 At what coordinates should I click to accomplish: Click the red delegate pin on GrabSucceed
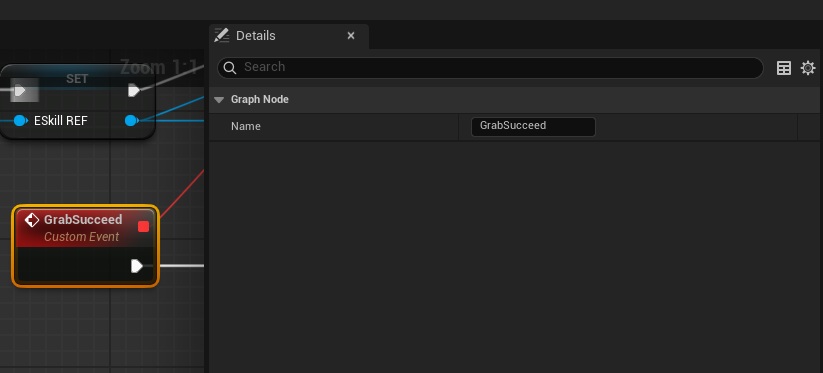coord(143,226)
